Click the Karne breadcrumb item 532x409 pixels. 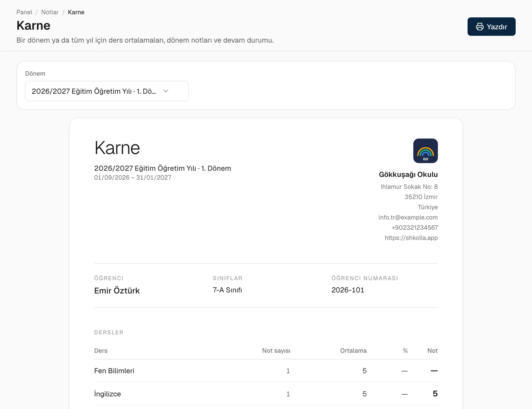pos(76,12)
